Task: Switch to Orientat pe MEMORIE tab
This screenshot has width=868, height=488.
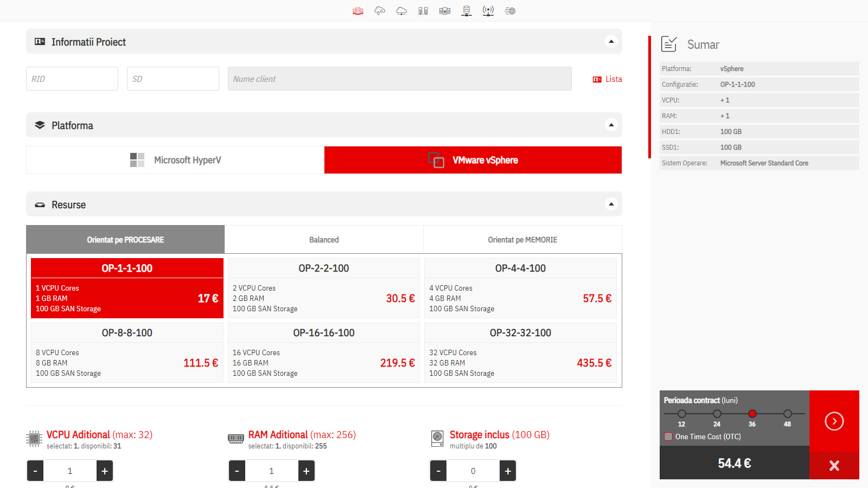Action: (x=522, y=240)
